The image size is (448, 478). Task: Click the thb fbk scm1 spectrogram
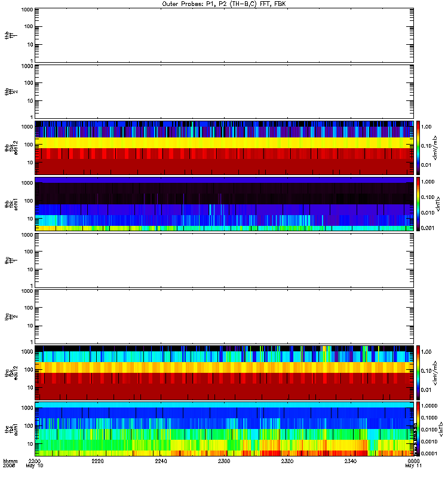(x=225, y=204)
